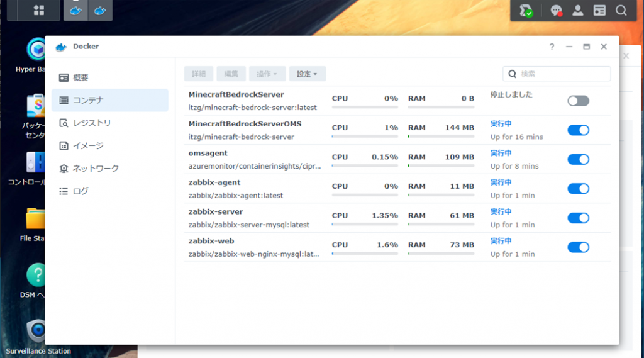Maximize the Docker window
This screenshot has height=358, width=644.
(587, 47)
